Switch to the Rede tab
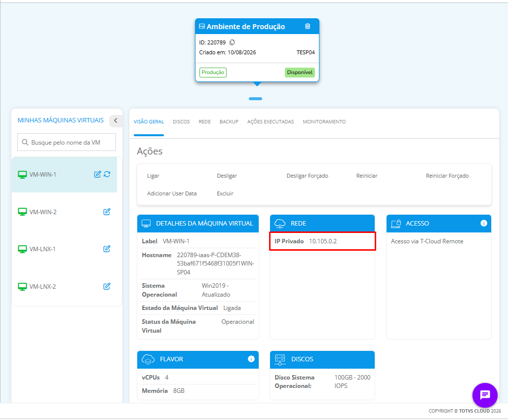The image size is (508, 420). [205, 122]
